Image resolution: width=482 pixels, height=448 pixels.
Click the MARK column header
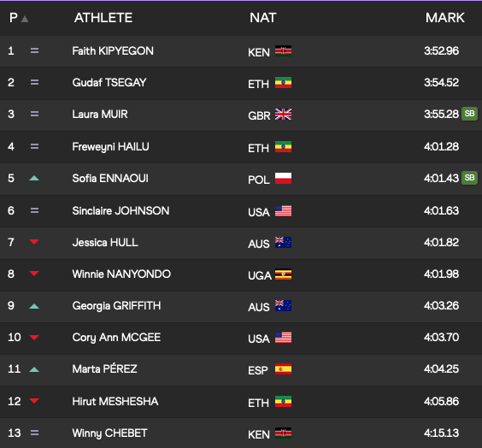444,18
